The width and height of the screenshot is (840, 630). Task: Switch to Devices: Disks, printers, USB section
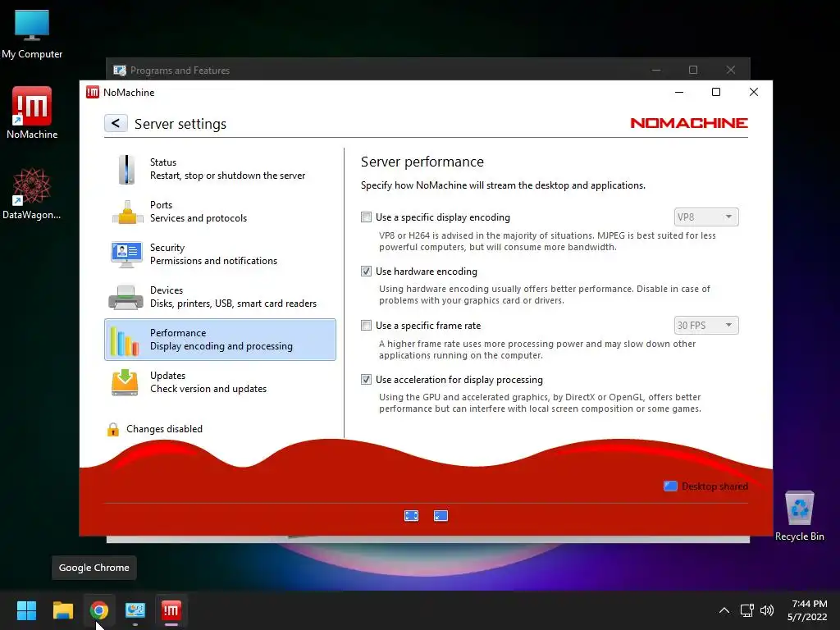220,297
